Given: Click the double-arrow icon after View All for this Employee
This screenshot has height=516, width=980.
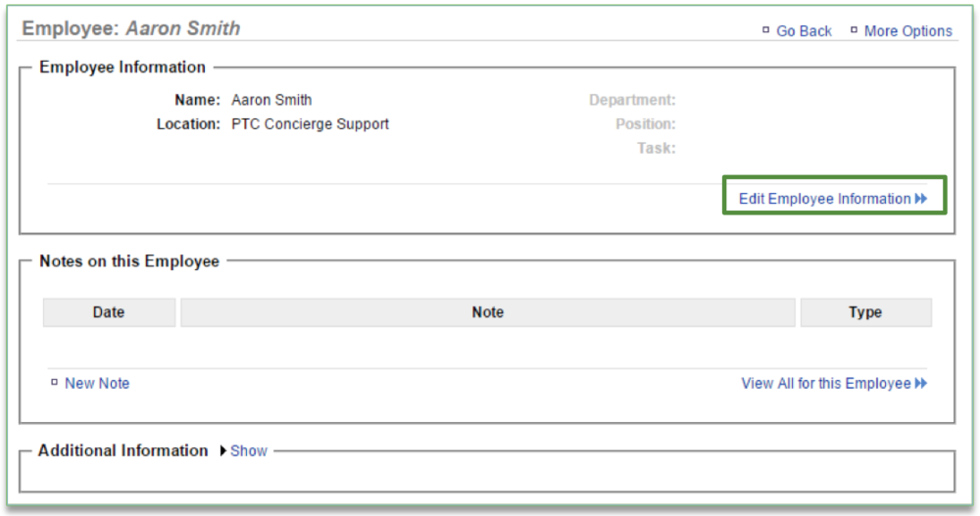Looking at the screenshot, I should click(x=921, y=384).
